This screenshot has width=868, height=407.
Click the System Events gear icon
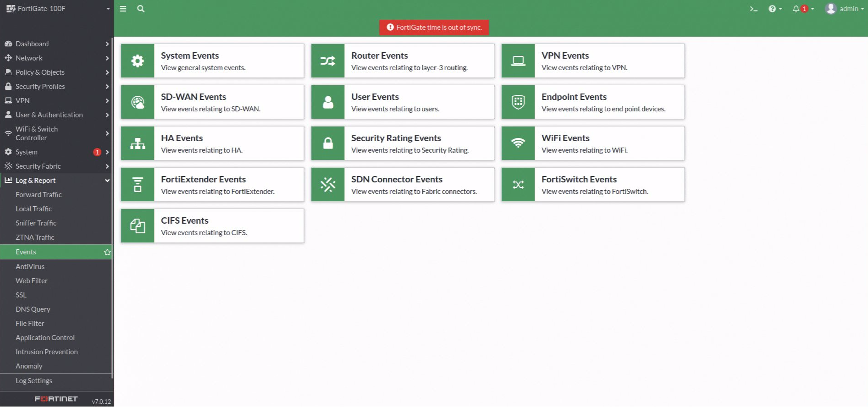pyautogui.click(x=138, y=61)
